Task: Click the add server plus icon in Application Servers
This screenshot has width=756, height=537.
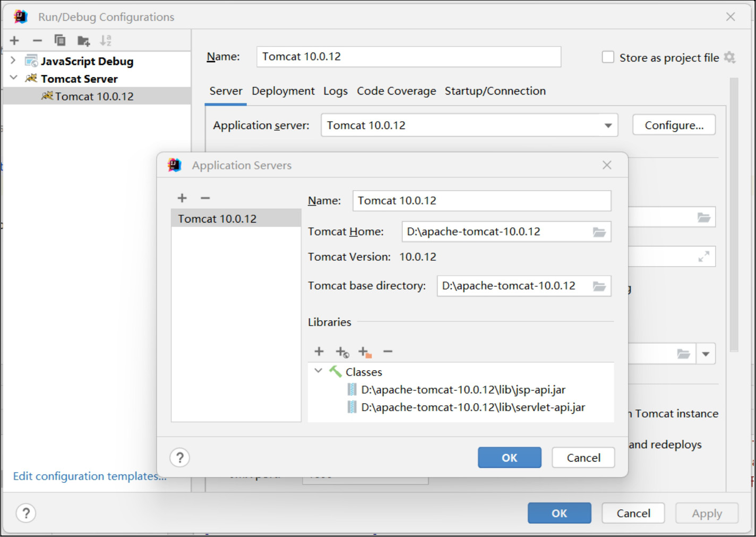Action: [182, 198]
